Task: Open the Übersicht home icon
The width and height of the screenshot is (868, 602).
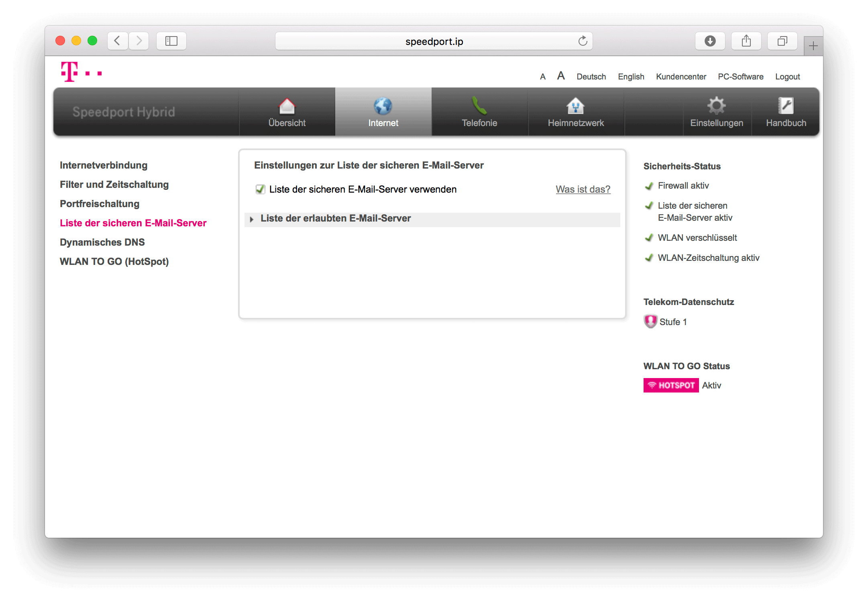Action: [x=287, y=106]
